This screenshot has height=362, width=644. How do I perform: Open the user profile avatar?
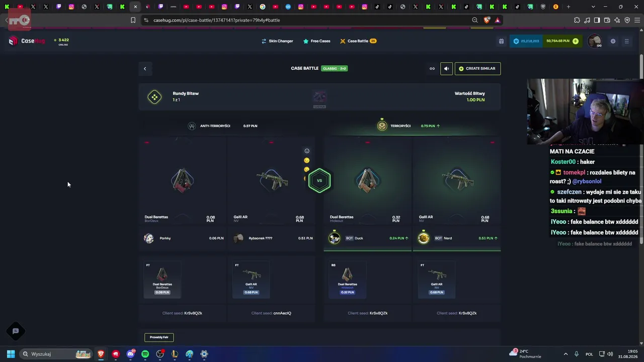pyautogui.click(x=595, y=41)
